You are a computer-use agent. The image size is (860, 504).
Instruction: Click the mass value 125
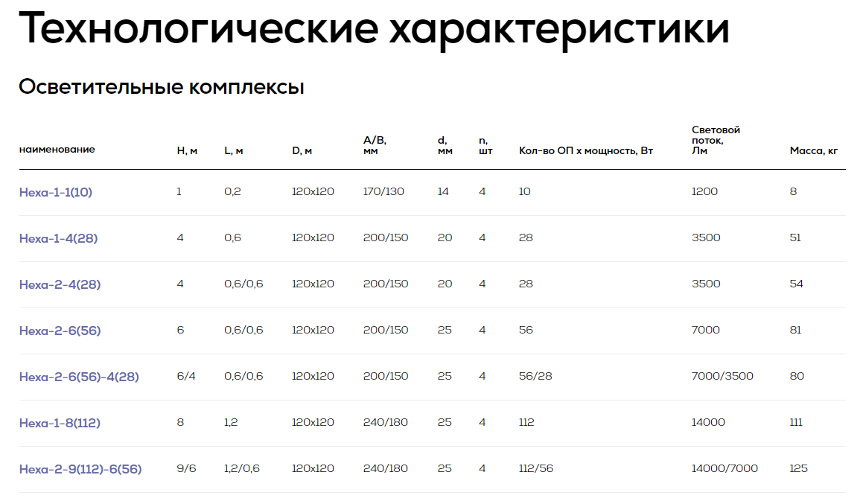pos(798,468)
